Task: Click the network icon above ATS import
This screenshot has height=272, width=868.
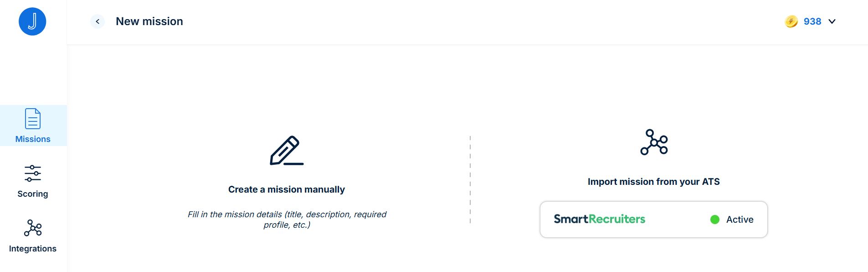Action: pos(654,142)
